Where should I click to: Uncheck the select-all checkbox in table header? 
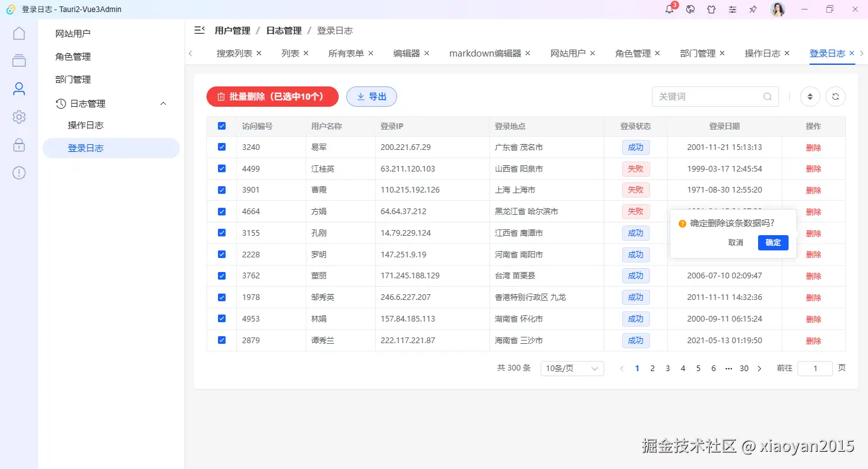point(221,126)
